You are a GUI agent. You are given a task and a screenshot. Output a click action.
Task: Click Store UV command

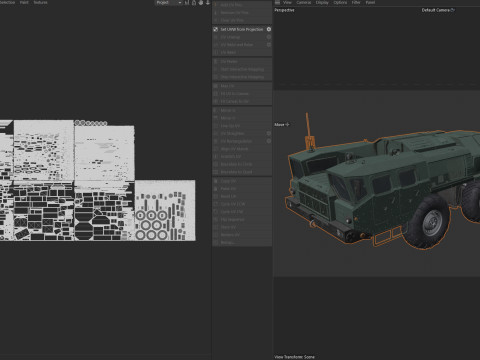coord(242,227)
